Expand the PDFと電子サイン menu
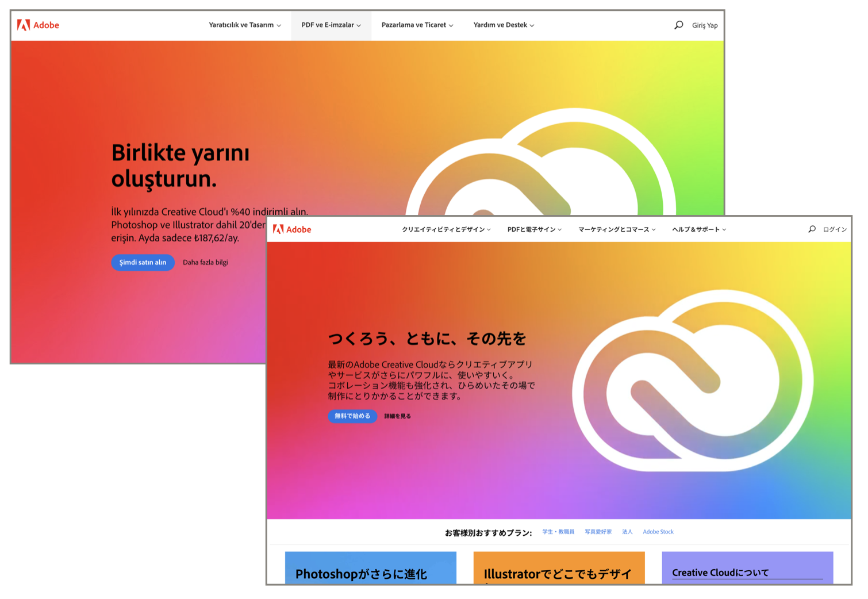Viewport: 868px width, 599px height. [535, 229]
